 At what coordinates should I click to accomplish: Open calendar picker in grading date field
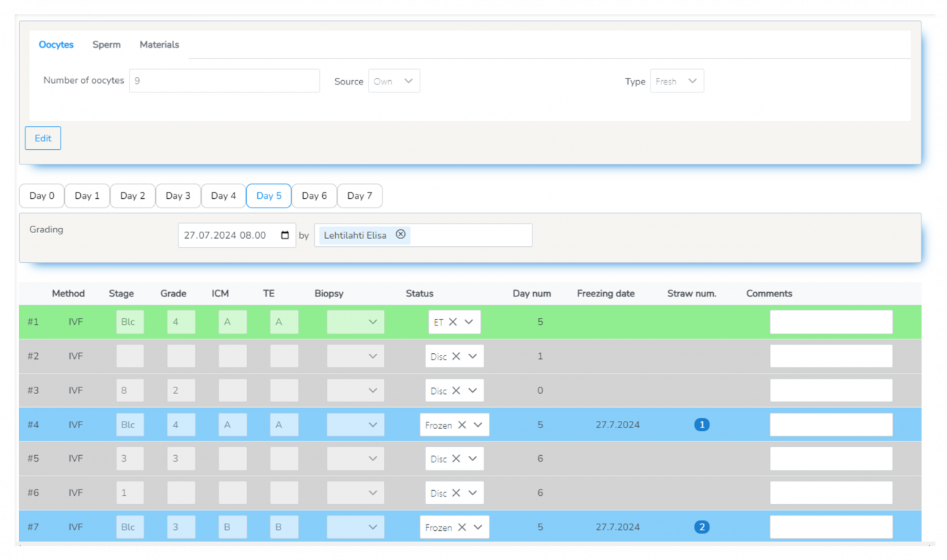coord(285,235)
